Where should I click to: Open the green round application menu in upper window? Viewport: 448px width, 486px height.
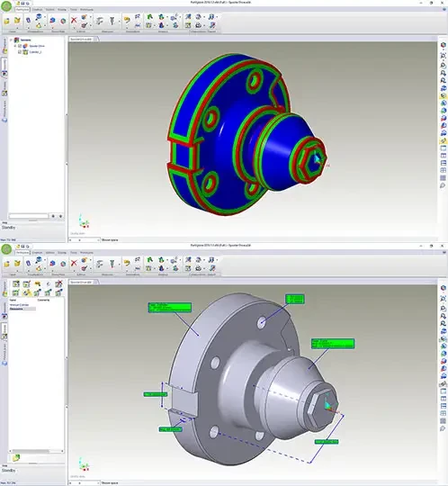tap(6, 6)
